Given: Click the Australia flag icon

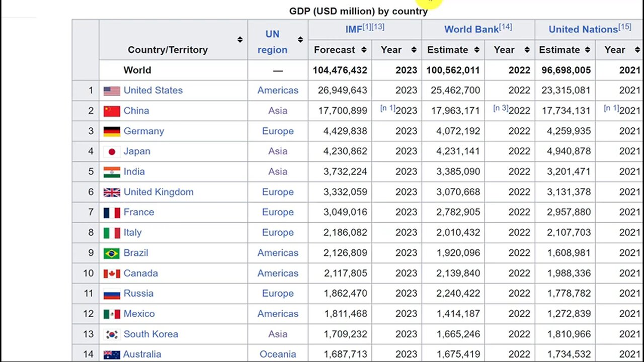Looking at the screenshot, I should click(112, 355).
